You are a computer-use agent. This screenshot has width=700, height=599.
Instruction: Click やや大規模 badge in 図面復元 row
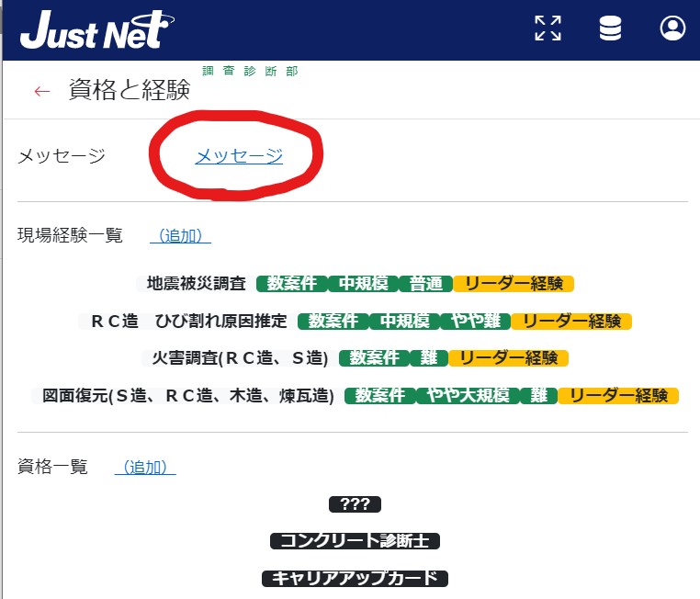468,395
